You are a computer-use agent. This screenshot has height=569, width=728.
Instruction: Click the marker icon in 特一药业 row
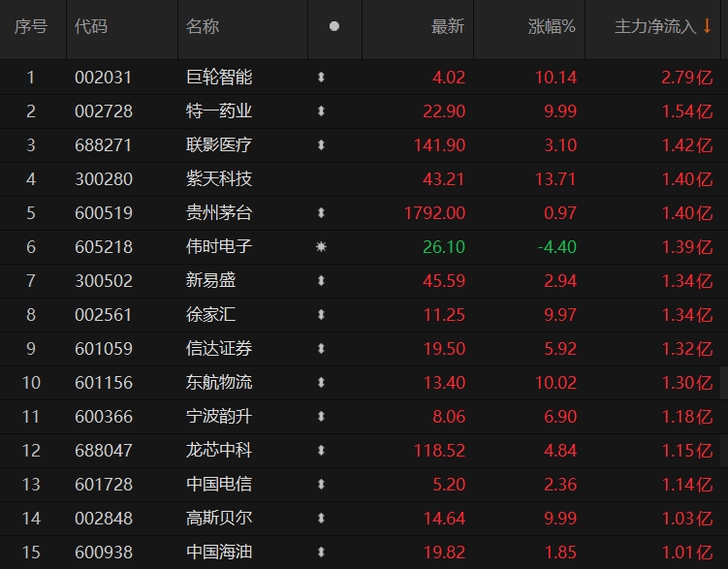pos(321,111)
